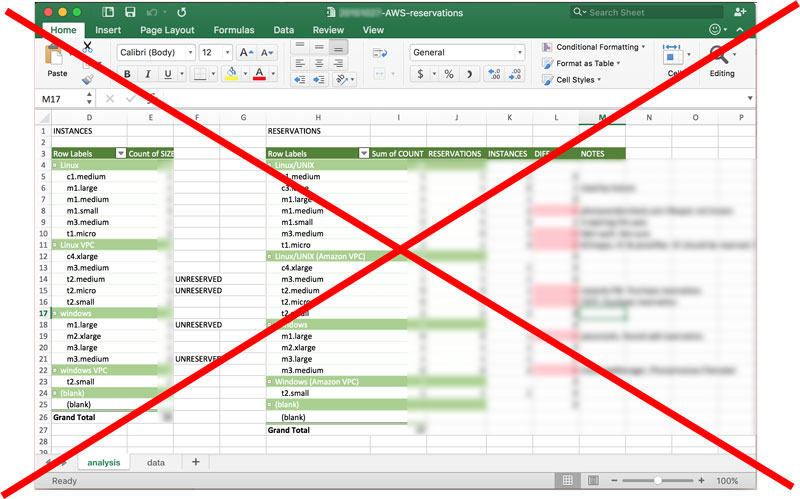The height and width of the screenshot is (499, 800).
Task: Click the Decrease Indent icon
Action: click(299, 80)
